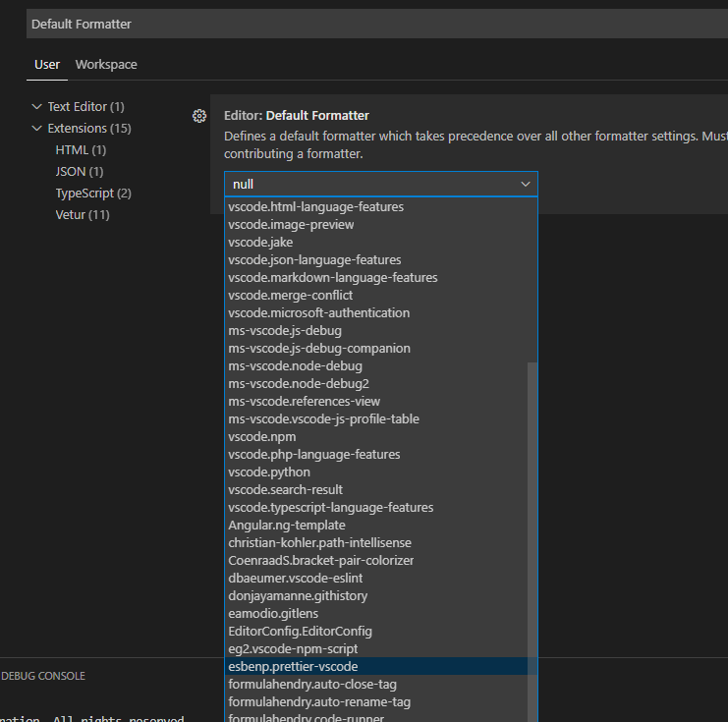Choose ms-vscode.node-debug option

tap(376, 365)
